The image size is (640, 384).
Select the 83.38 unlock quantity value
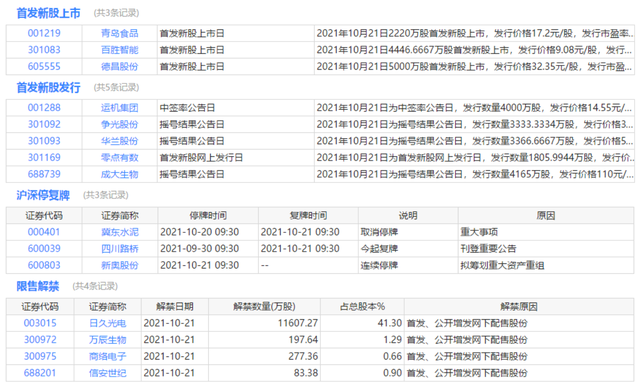tap(306, 373)
